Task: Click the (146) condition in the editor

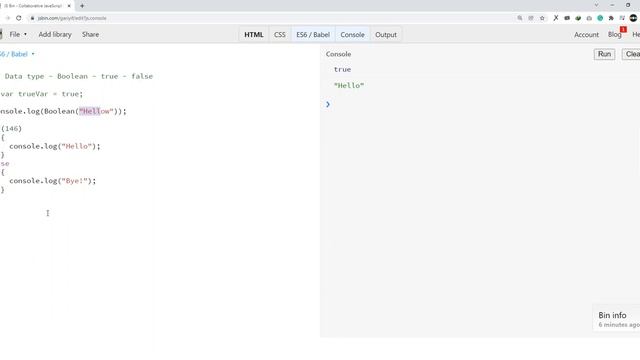Action: click(11, 129)
